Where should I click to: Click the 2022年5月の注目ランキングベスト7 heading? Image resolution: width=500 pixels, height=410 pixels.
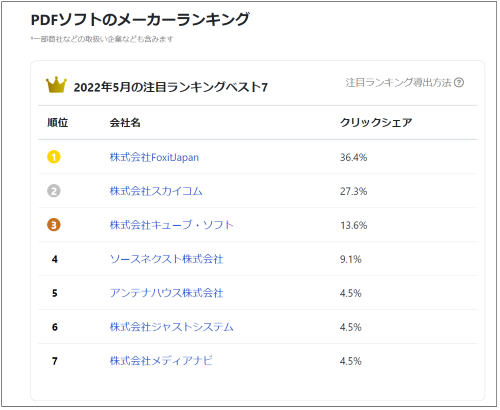[171, 87]
